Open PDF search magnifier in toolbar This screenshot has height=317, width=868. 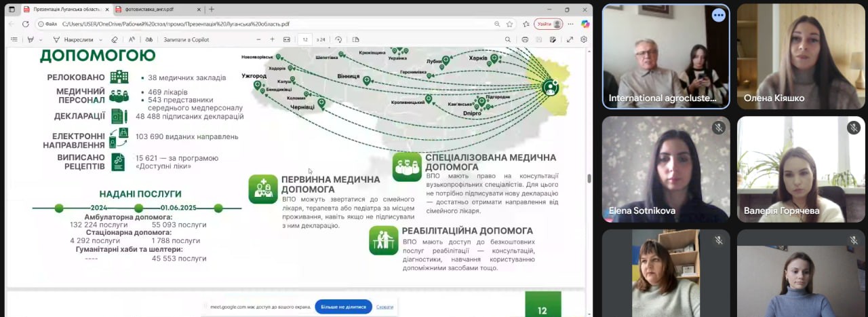(507, 39)
